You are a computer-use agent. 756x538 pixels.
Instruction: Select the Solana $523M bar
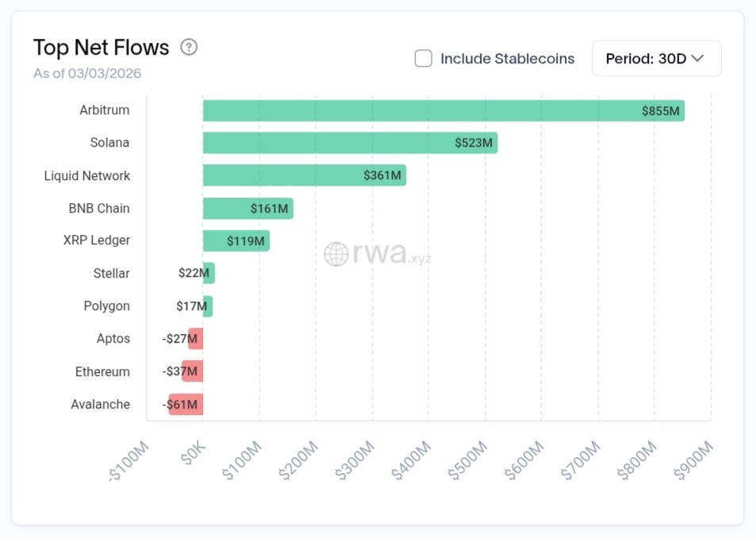[349, 143]
